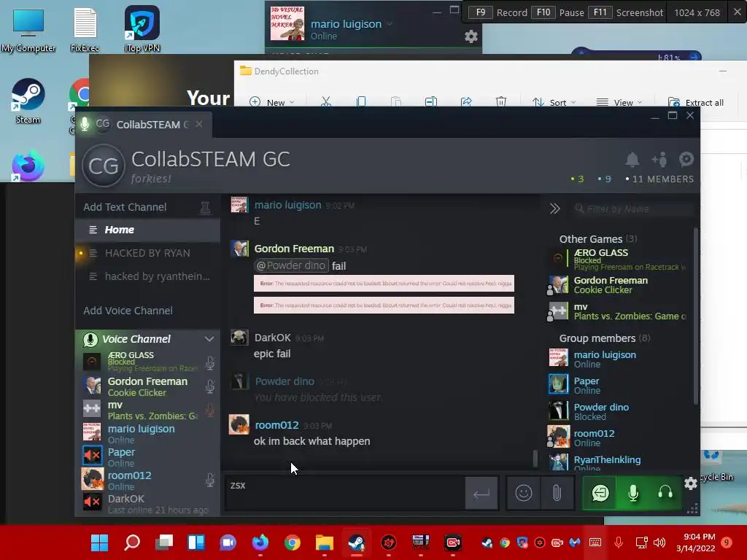Click Cut scissors icon in DendyCollection window
This screenshot has height=560, width=747.
326,102
